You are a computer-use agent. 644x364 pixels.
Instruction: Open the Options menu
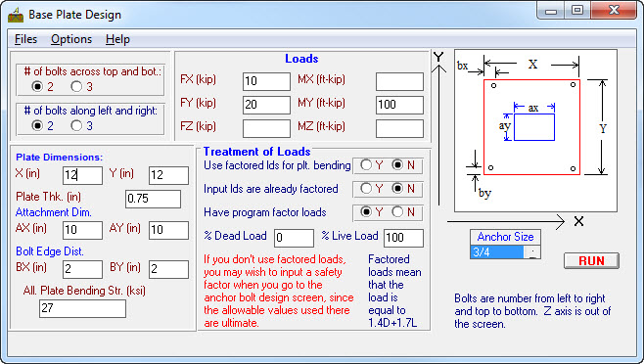click(x=71, y=39)
